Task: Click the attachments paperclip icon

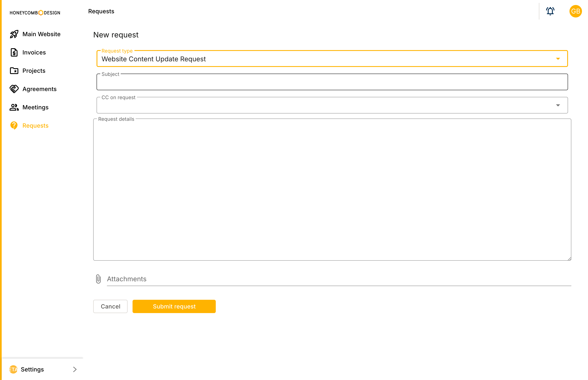Action: [98, 279]
